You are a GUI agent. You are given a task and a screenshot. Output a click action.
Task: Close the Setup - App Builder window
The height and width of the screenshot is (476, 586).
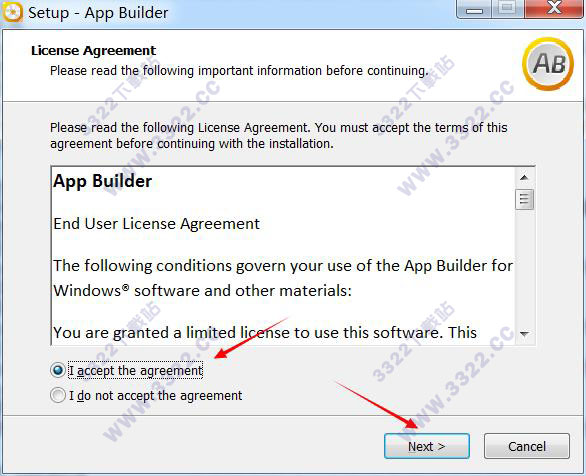tap(554, 9)
